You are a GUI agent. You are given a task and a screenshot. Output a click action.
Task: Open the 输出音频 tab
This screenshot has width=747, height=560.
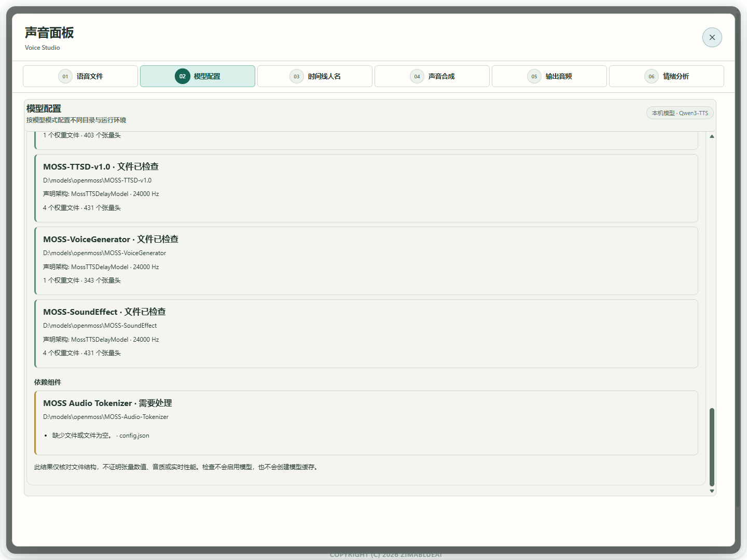(549, 76)
